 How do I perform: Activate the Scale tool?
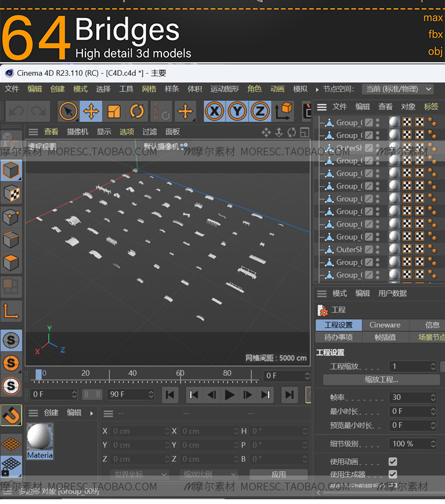114,111
